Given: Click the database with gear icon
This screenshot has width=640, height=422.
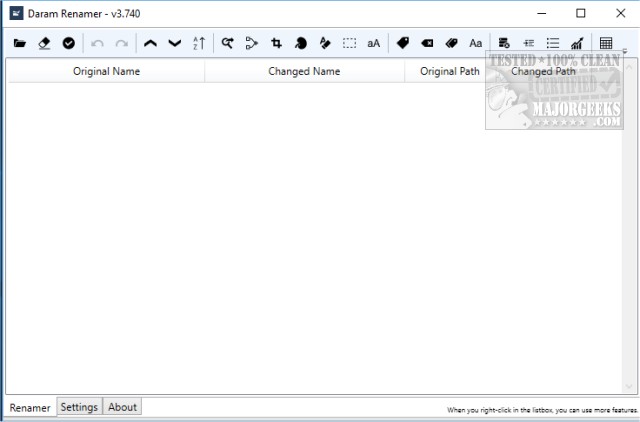Looking at the screenshot, I should click(x=504, y=43).
